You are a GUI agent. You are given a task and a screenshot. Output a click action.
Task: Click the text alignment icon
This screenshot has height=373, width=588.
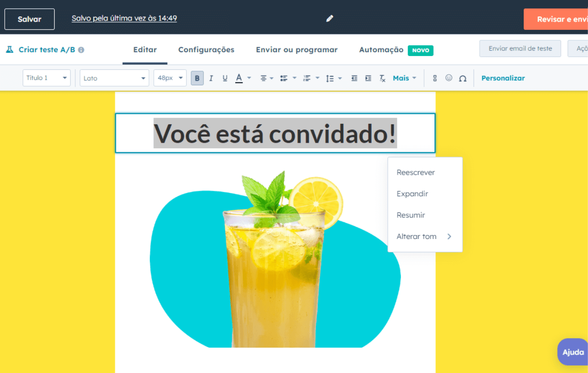click(x=264, y=78)
